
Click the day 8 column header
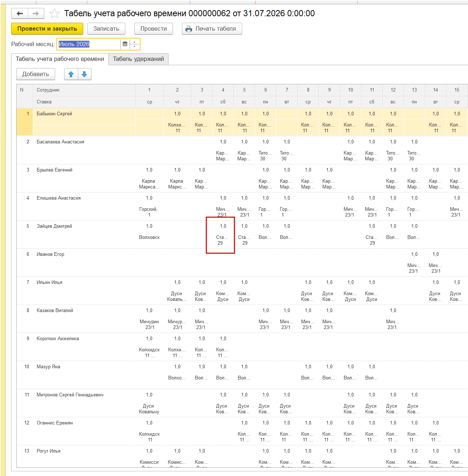(x=308, y=90)
